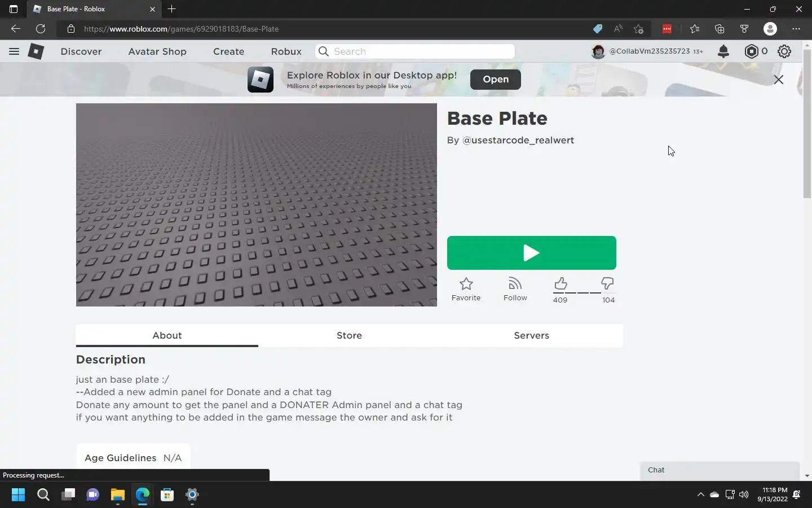Open the Roblox hamburger navigation menu
Image resolution: width=812 pixels, height=508 pixels.
(14, 51)
